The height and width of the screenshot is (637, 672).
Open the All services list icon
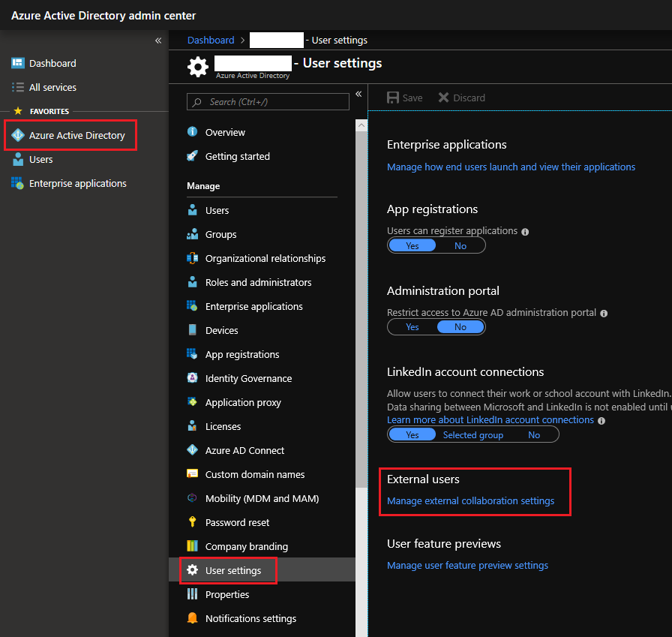17,87
